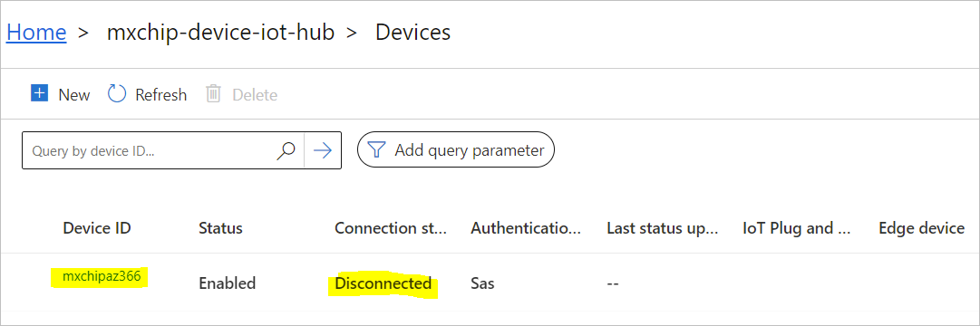Click the Connection state column header

tap(391, 228)
